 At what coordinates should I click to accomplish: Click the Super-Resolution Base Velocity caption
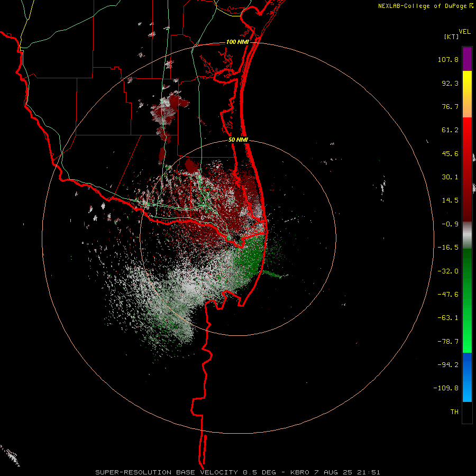237,472
